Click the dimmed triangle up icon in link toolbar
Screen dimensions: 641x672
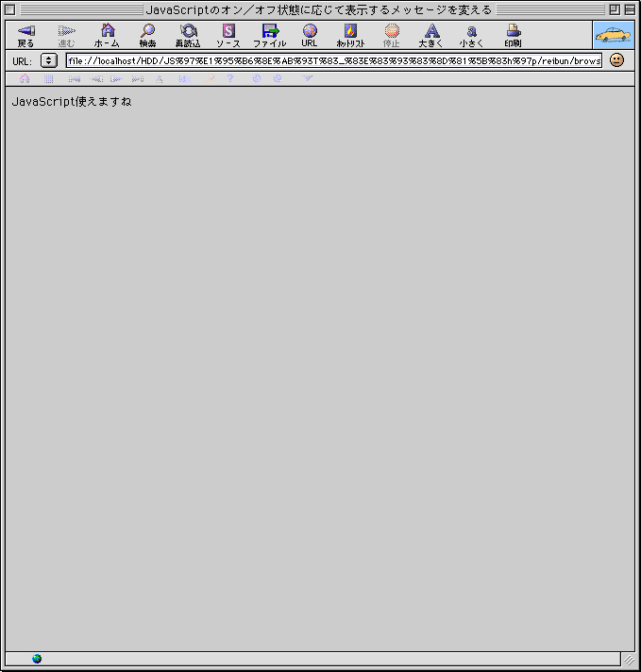(x=160, y=79)
